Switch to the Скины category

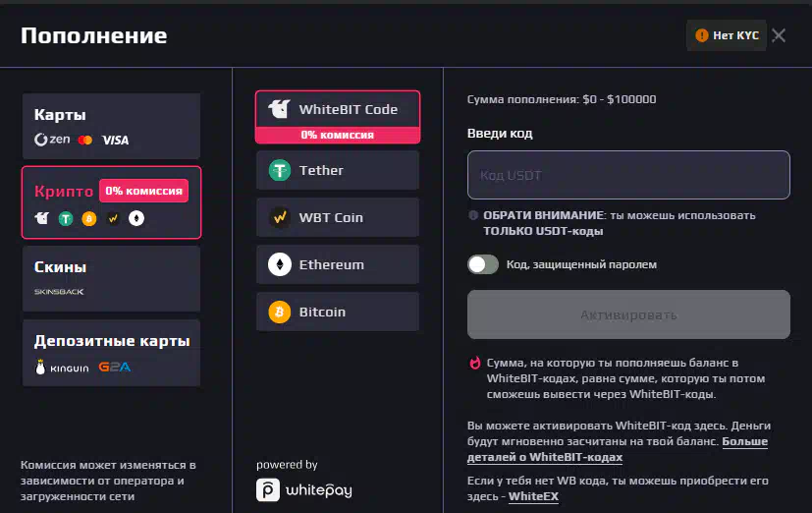point(111,279)
